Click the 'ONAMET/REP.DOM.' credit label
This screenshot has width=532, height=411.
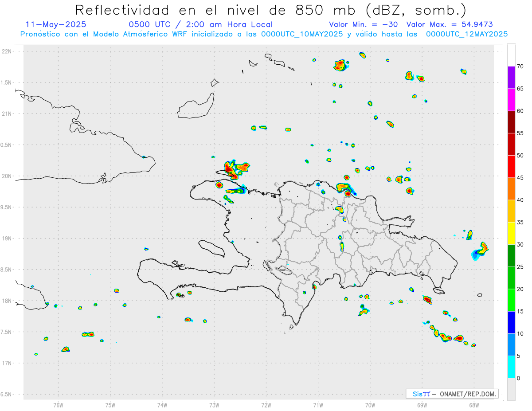pyautogui.click(x=468, y=394)
